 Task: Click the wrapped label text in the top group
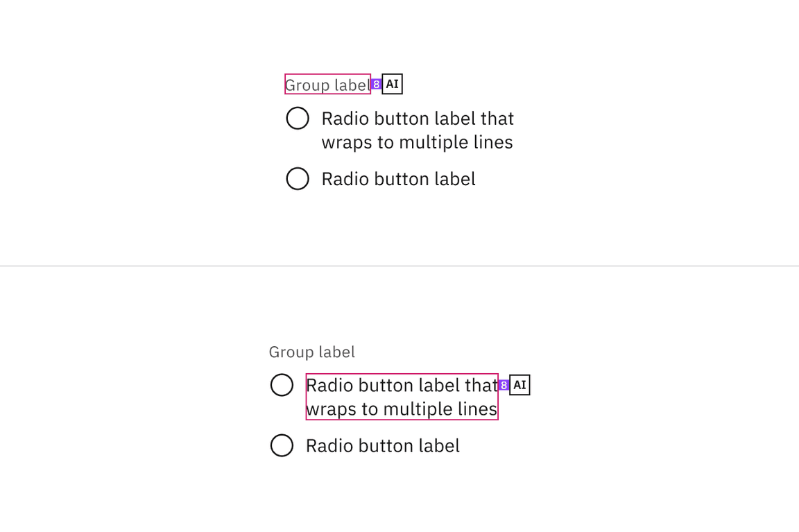tap(417, 130)
